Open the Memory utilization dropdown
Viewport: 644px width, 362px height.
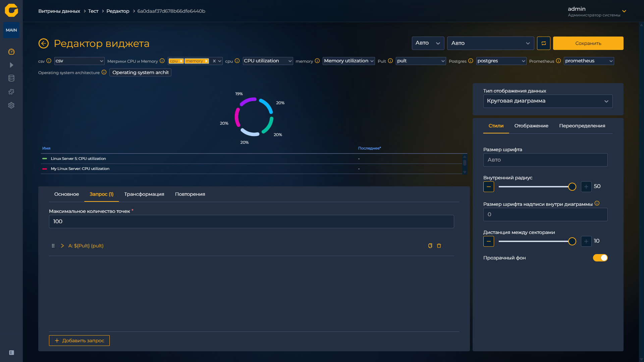click(x=349, y=61)
